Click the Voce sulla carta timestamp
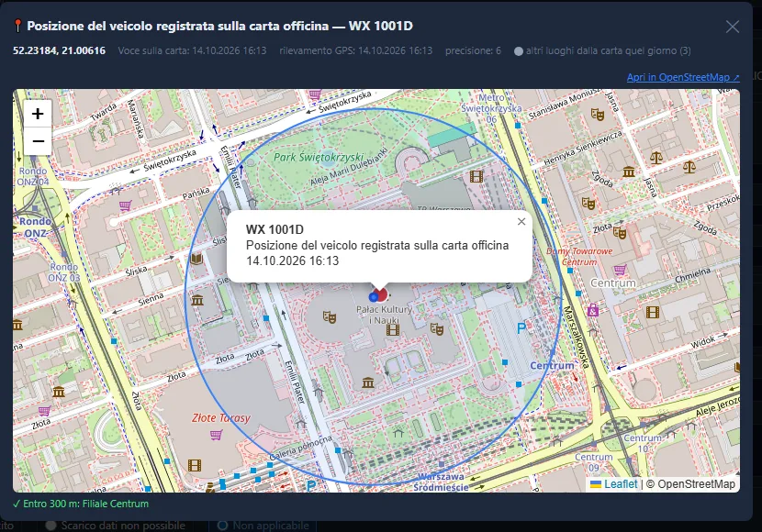This screenshot has width=762, height=532. (192, 50)
